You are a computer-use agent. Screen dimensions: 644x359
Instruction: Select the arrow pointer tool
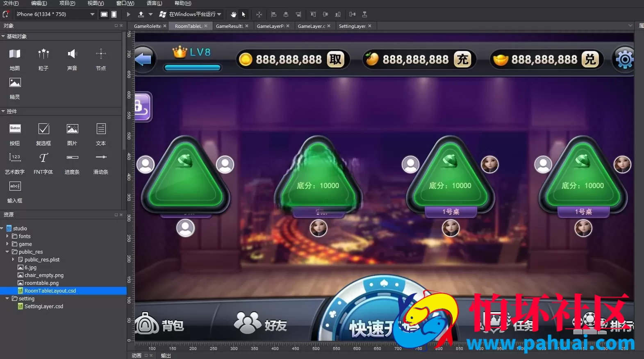(x=243, y=14)
